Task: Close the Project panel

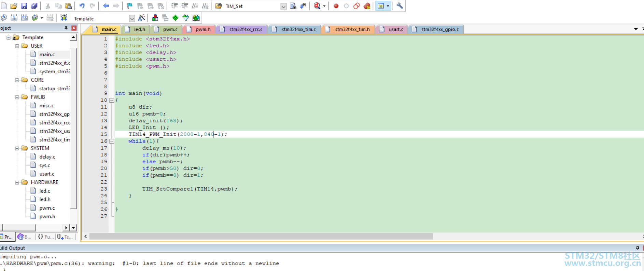Action: [x=74, y=28]
